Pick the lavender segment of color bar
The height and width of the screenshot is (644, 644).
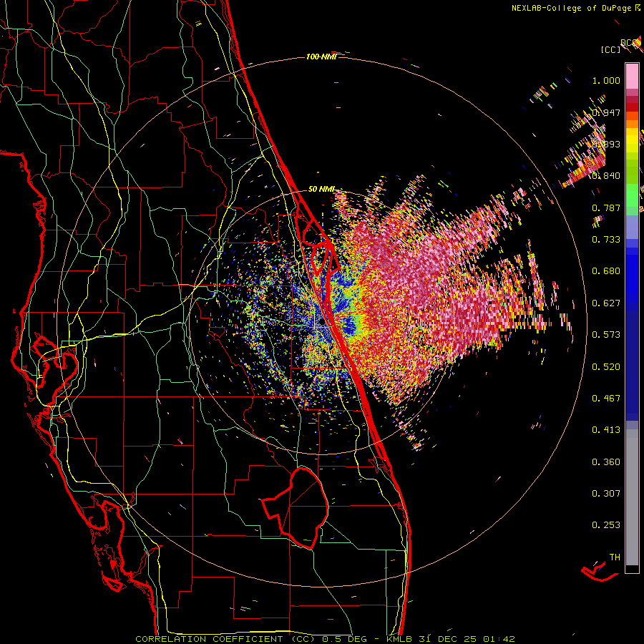tap(632, 227)
